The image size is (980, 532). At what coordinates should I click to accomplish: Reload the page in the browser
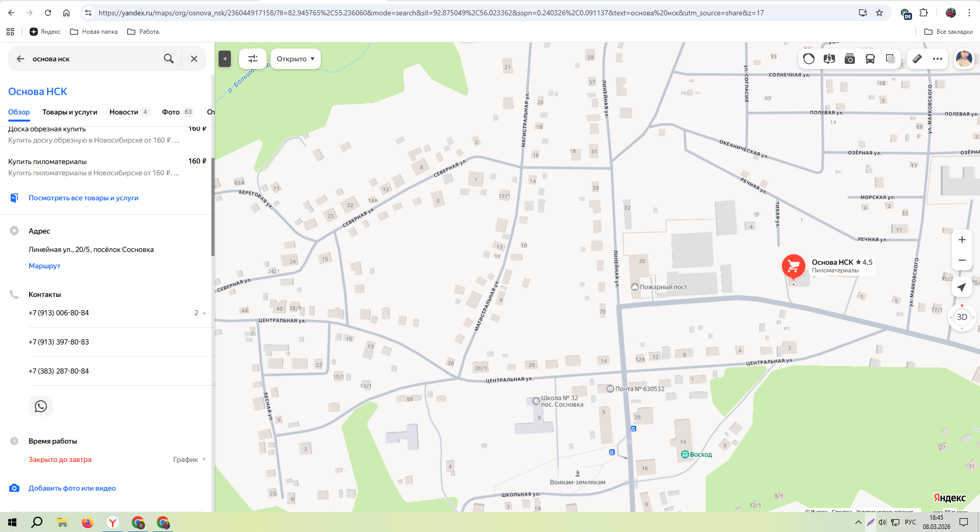(x=48, y=13)
